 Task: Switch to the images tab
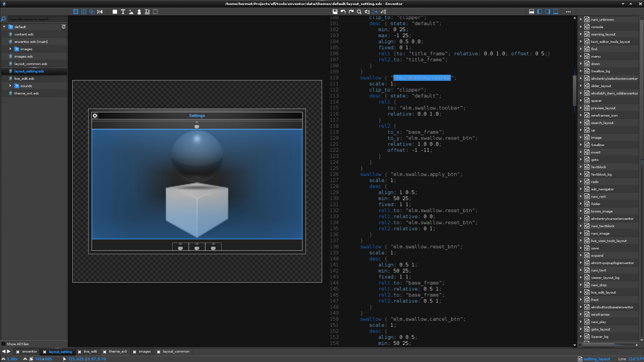145,352
